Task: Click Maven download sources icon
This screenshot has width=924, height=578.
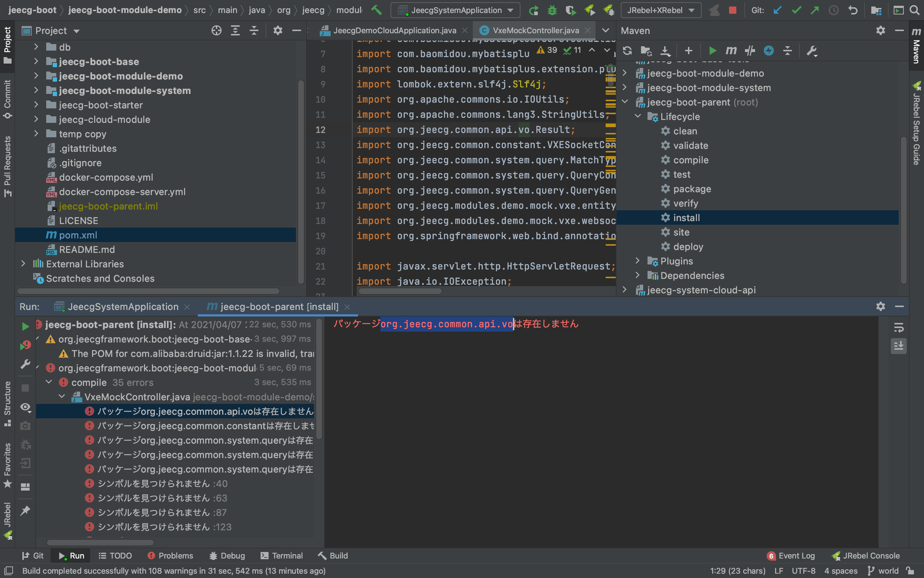Action: coord(665,51)
